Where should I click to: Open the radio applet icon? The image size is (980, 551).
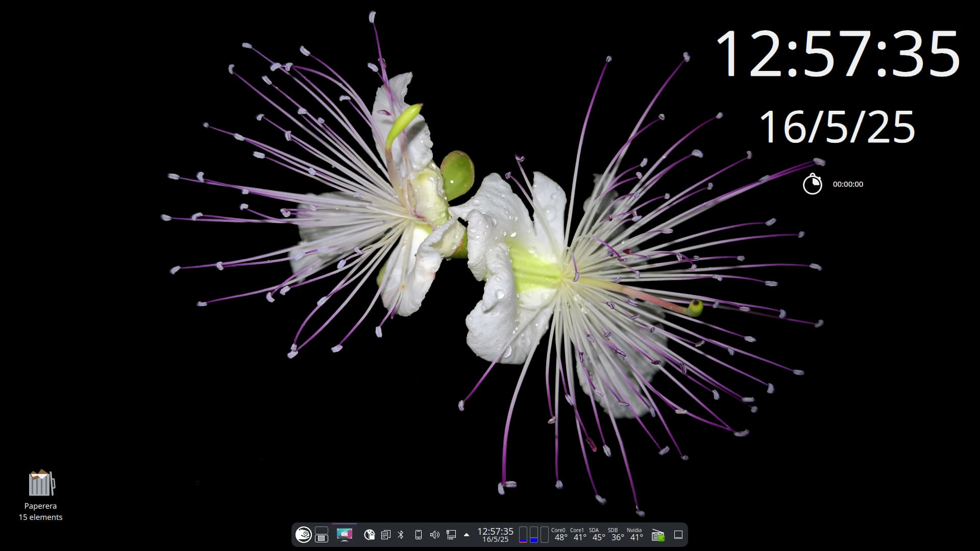pyautogui.click(x=658, y=535)
